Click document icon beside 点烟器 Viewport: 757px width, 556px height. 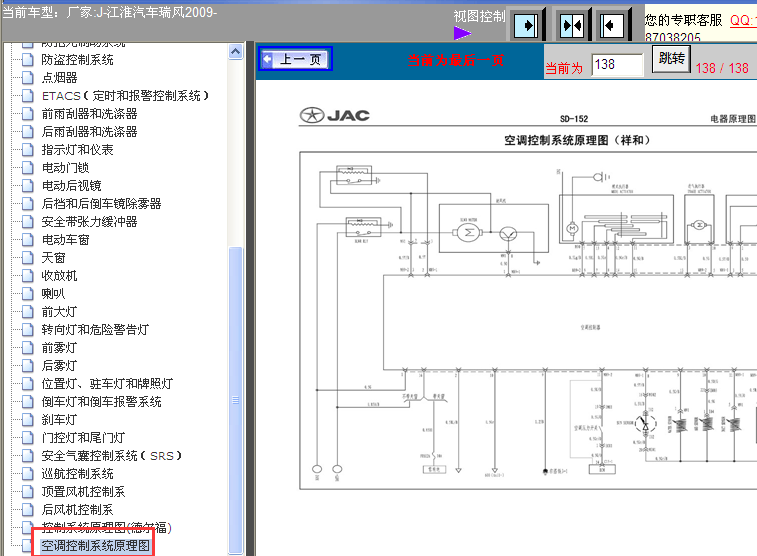28,78
